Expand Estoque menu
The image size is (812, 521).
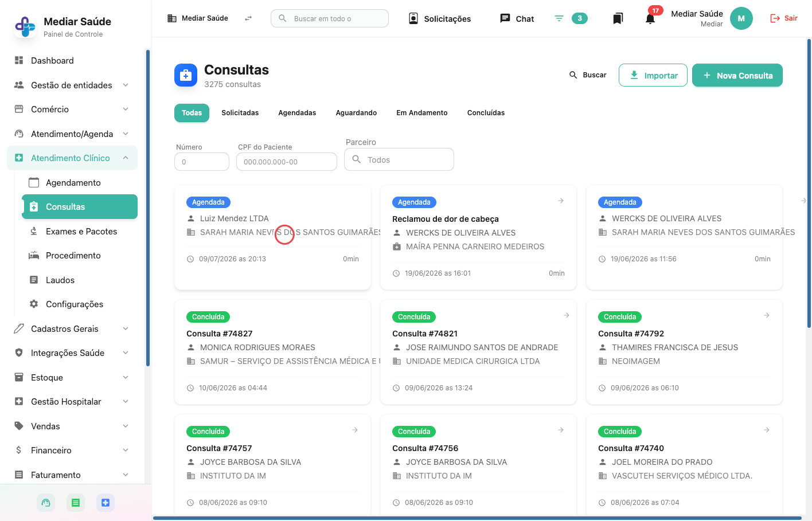coord(72,378)
